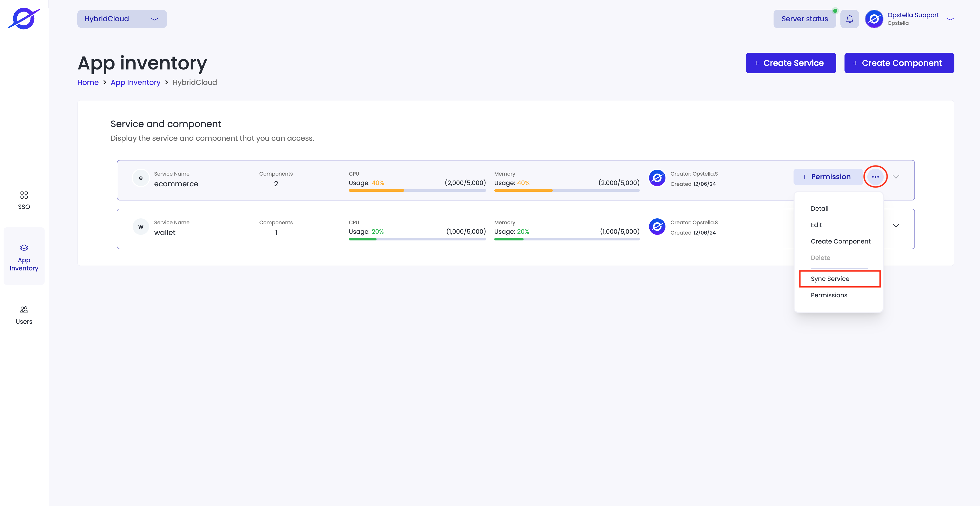980x506 pixels.
Task: Click the ecommerce Memory usage bar
Action: coord(567,190)
